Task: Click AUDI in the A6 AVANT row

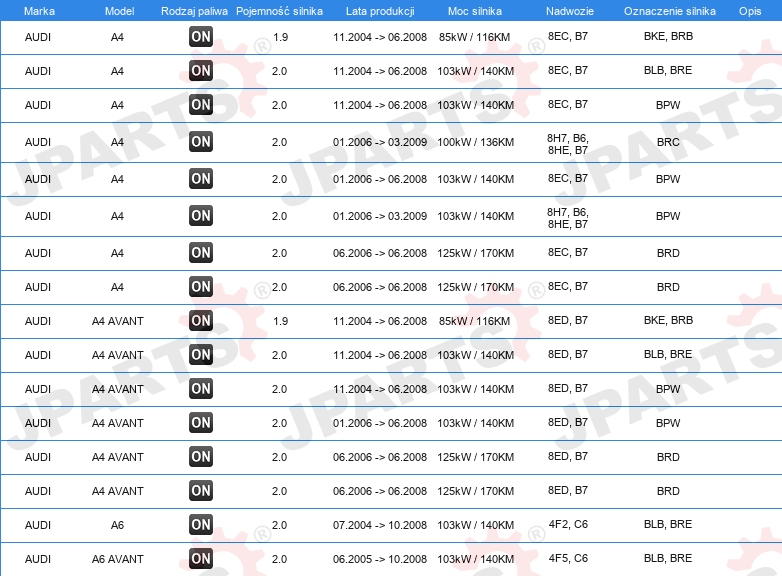Action: click(38, 559)
